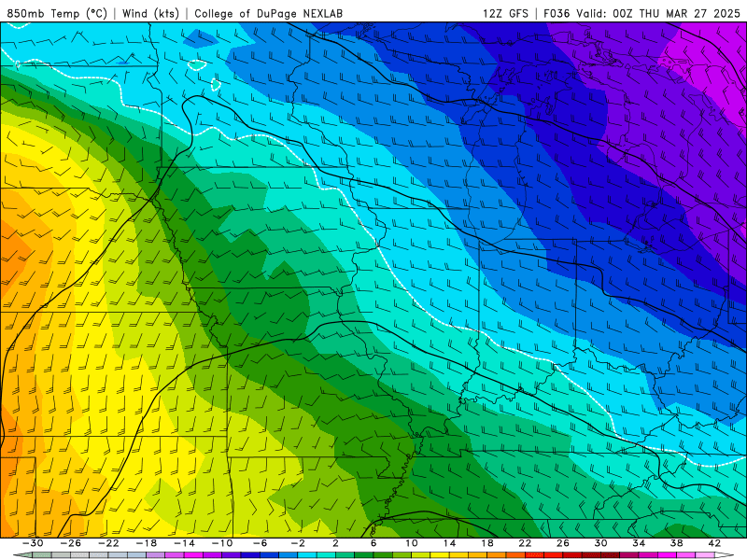Click the 30 label on temperature scale
Viewport: 747px width, 560px height.
600,543
